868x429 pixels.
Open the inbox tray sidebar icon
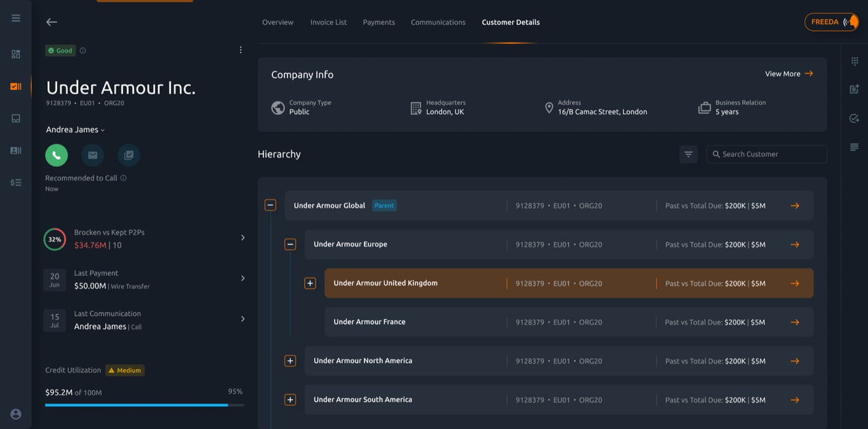pos(16,118)
